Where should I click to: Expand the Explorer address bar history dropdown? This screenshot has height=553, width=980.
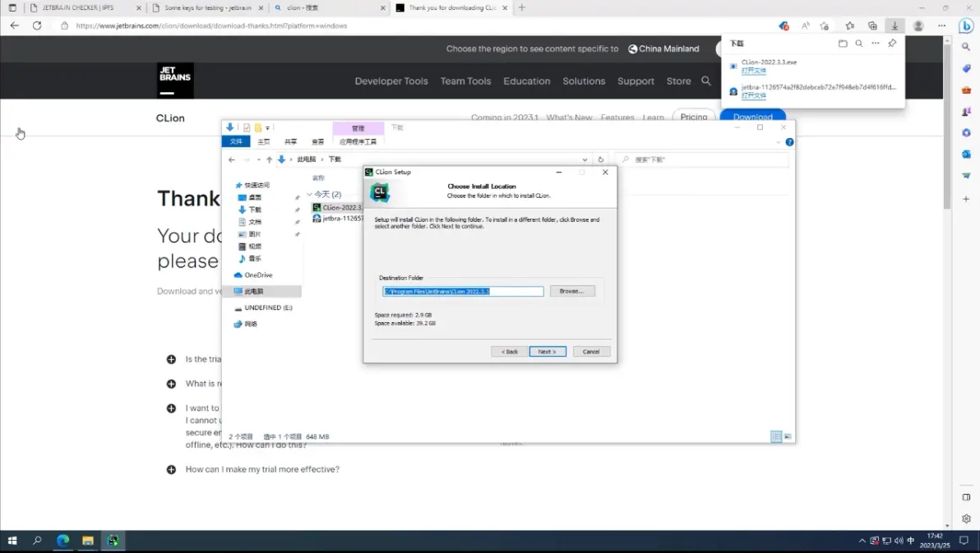click(585, 159)
